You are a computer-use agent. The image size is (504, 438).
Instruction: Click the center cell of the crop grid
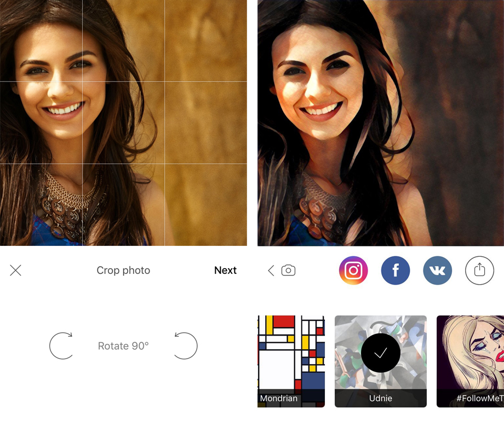[x=123, y=123]
